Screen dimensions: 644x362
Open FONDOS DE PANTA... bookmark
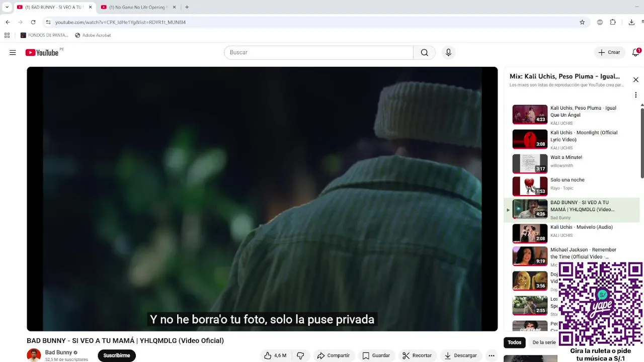(44, 35)
